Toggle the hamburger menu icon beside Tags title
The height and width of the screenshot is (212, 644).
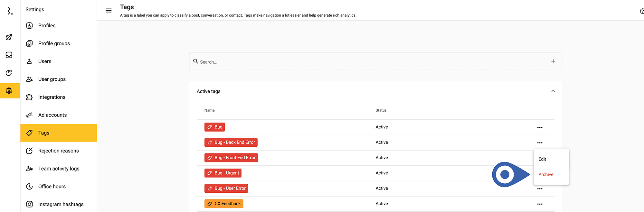pyautogui.click(x=109, y=11)
